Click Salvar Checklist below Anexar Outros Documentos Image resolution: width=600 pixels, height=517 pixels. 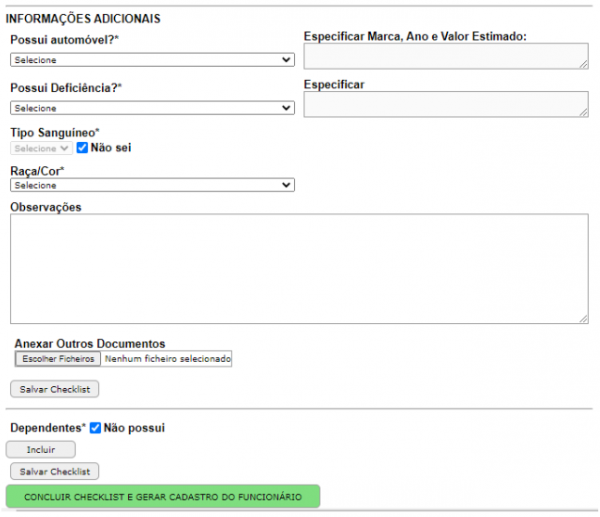[55, 389]
